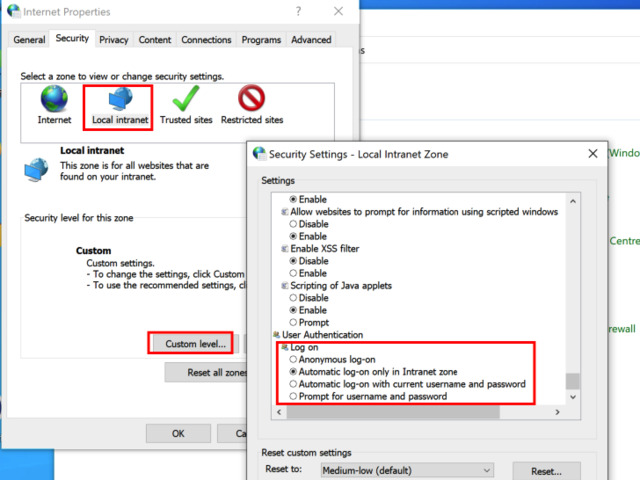Select Automatic log-on with current username and password
The image size is (640, 480).
point(293,384)
